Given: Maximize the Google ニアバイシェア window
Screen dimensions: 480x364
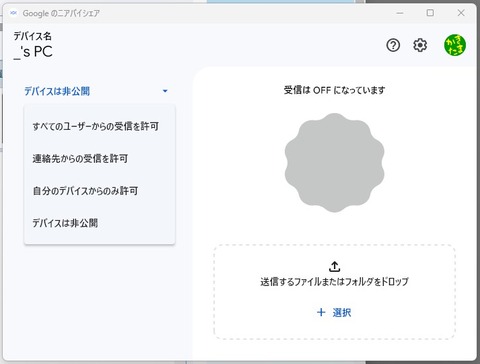Looking at the screenshot, I should (430, 13).
